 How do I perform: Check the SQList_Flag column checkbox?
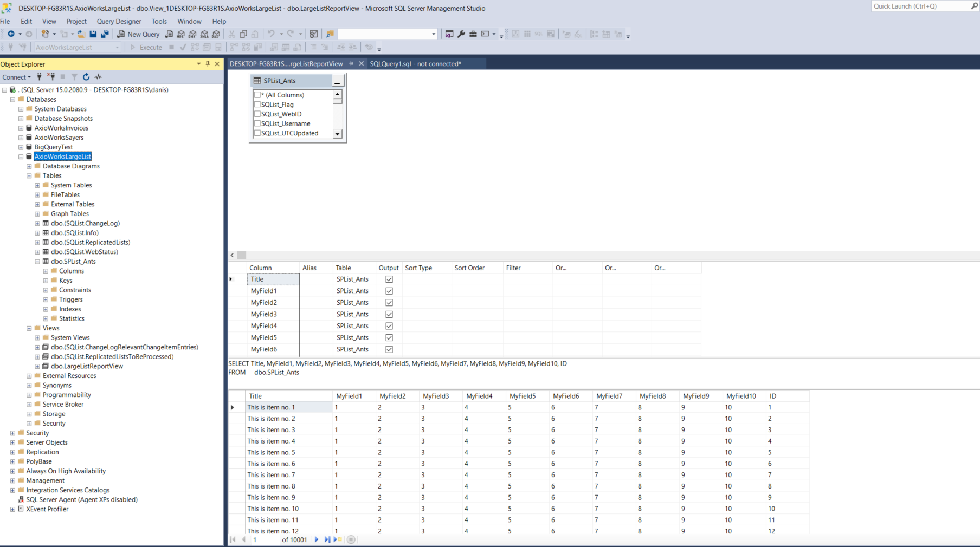[x=257, y=105]
